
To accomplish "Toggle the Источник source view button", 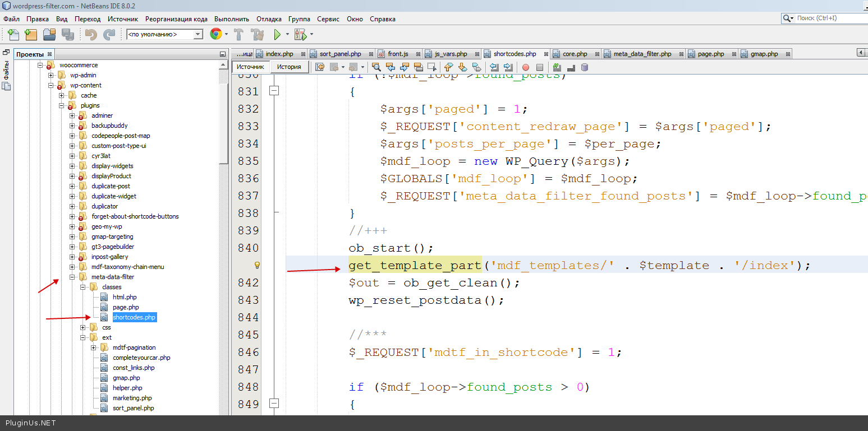I will (x=250, y=67).
